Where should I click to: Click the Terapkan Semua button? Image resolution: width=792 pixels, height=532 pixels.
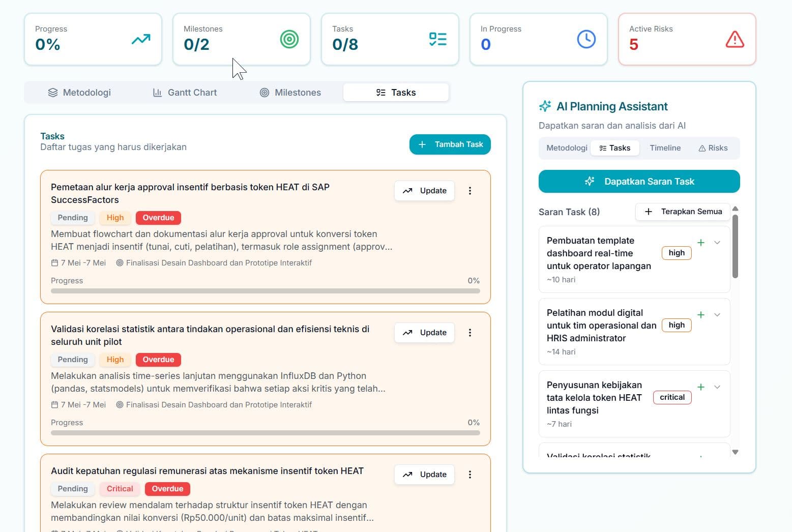(683, 212)
